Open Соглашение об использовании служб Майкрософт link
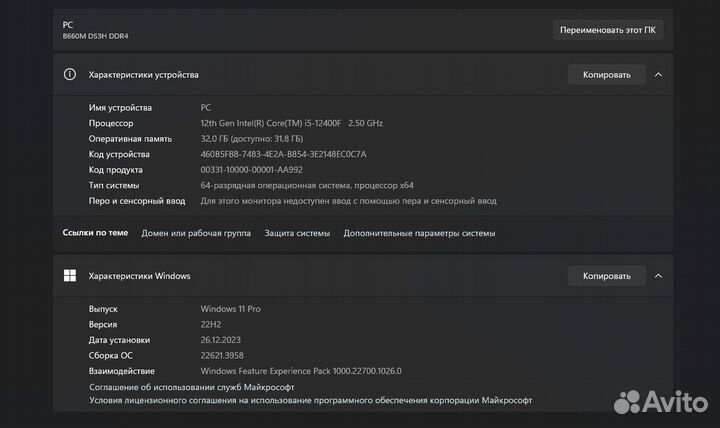720x428 pixels. (191, 387)
